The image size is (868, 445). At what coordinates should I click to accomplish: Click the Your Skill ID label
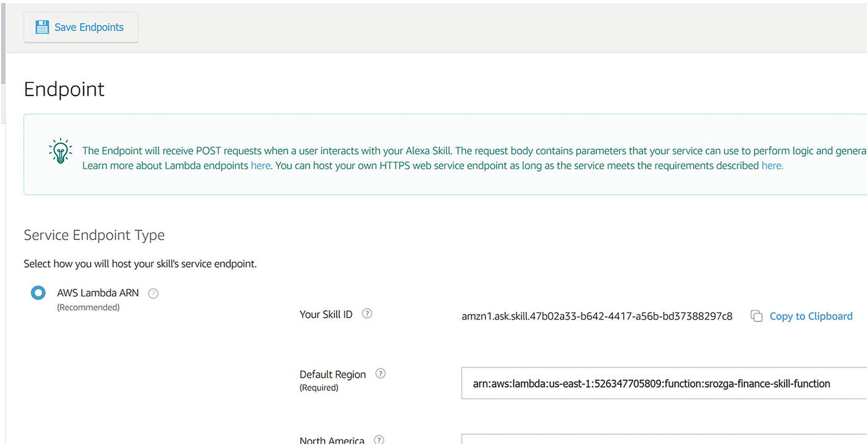[326, 315]
